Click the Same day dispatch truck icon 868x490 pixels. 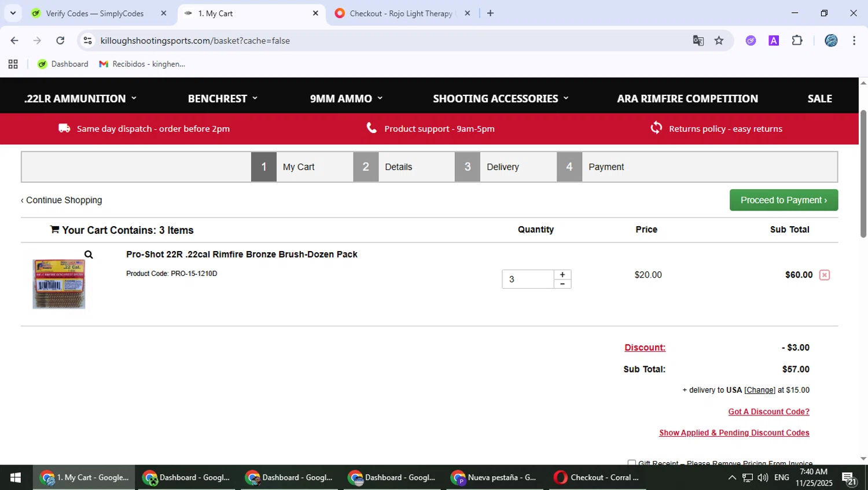64,128
